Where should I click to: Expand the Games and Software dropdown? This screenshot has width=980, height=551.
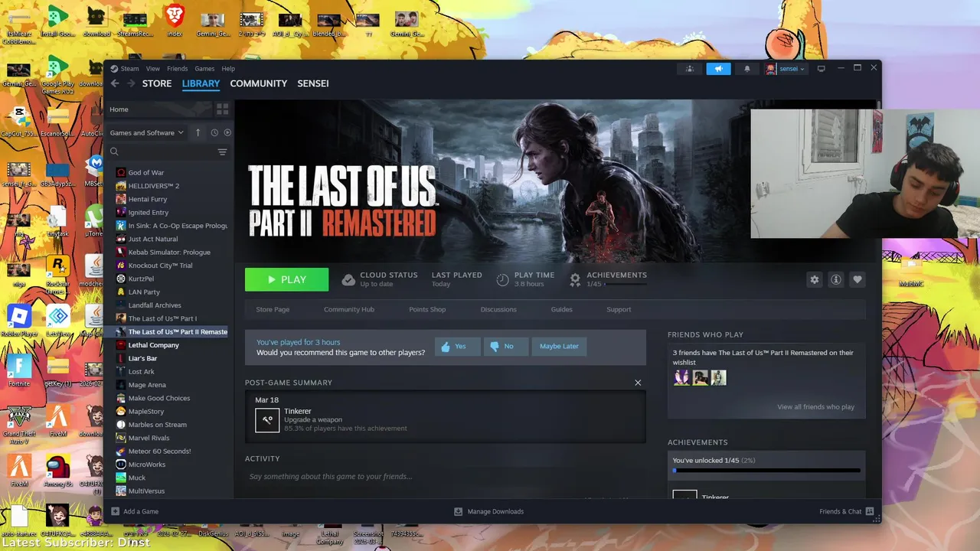146,132
